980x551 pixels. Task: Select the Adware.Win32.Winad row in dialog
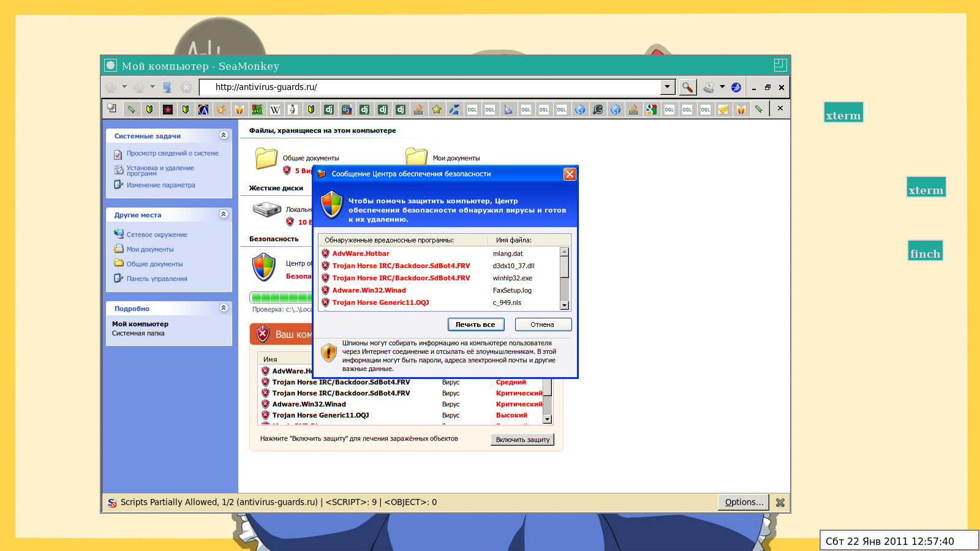440,290
